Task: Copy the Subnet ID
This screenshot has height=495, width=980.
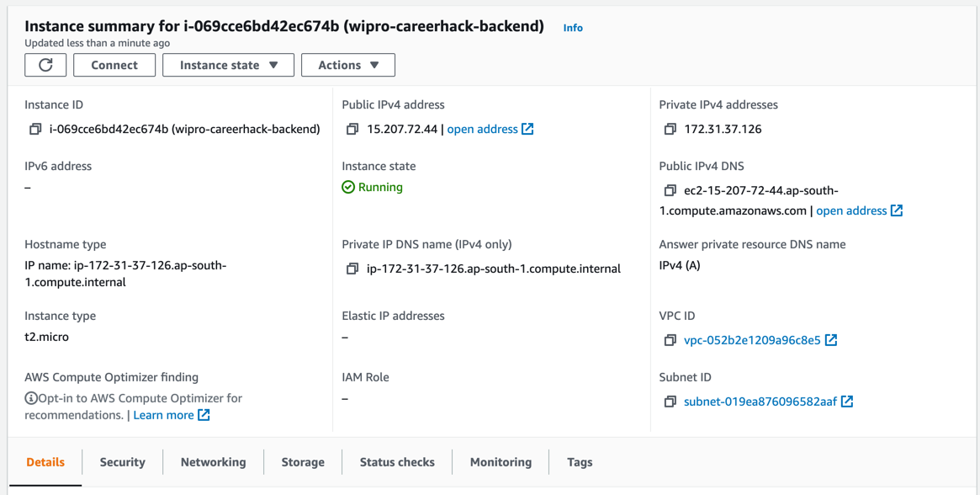Action: [670, 402]
